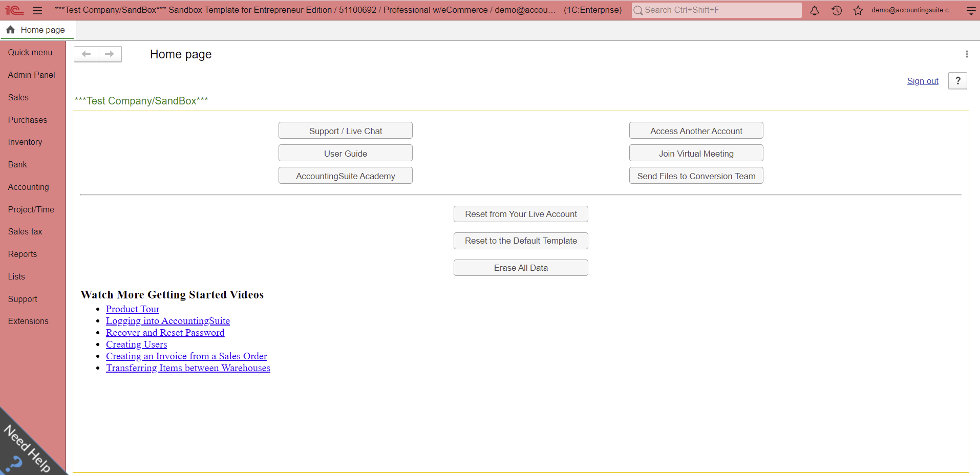Open the Purchases section
The width and height of the screenshot is (980, 475).
(28, 120)
